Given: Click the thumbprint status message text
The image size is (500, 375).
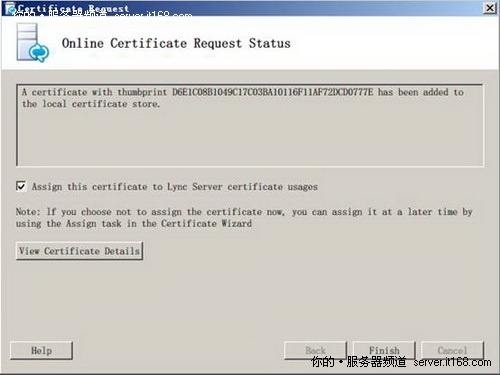Looking at the screenshot, I should tap(243, 98).
